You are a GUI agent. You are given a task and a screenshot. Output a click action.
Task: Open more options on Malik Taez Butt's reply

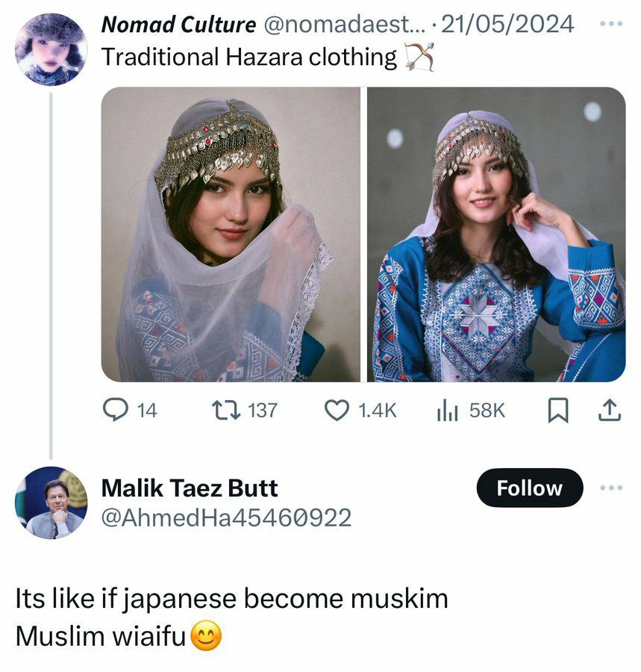coord(610,488)
